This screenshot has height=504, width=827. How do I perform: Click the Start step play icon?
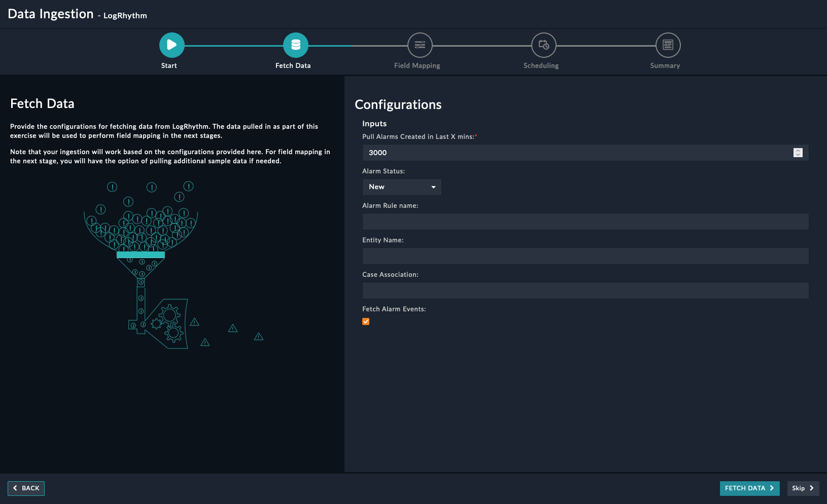171,45
